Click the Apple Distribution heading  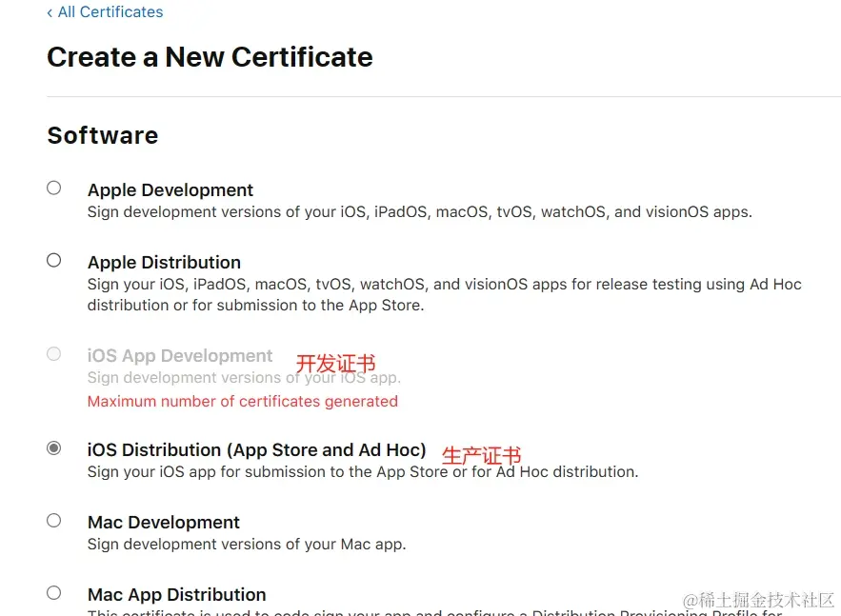coord(164,262)
